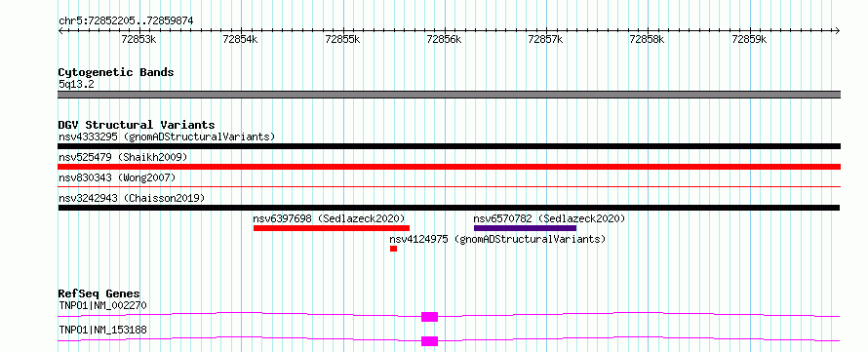868x352 pixels.
Task: Open the nsv4333295 (gnomADStructuralVariants) label
Action: 167,137
